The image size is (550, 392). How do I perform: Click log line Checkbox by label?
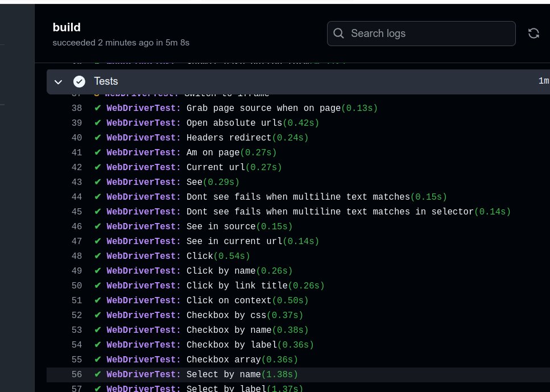click(204, 345)
